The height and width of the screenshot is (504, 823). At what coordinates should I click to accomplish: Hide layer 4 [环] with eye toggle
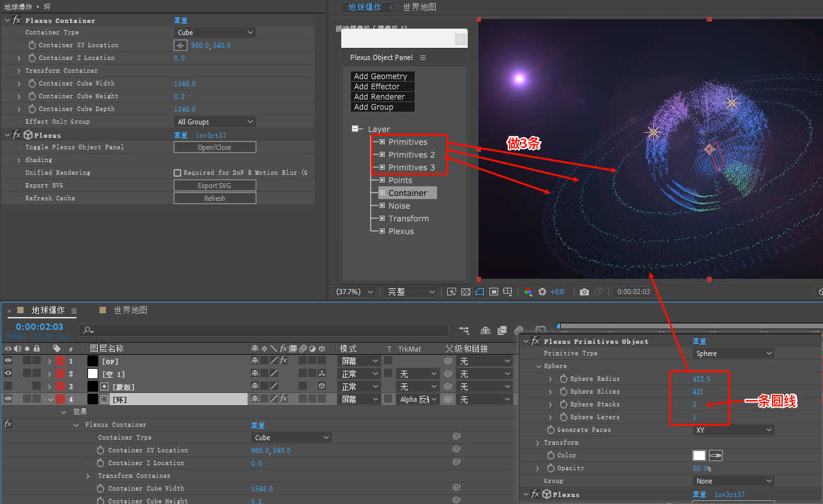[x=8, y=399]
